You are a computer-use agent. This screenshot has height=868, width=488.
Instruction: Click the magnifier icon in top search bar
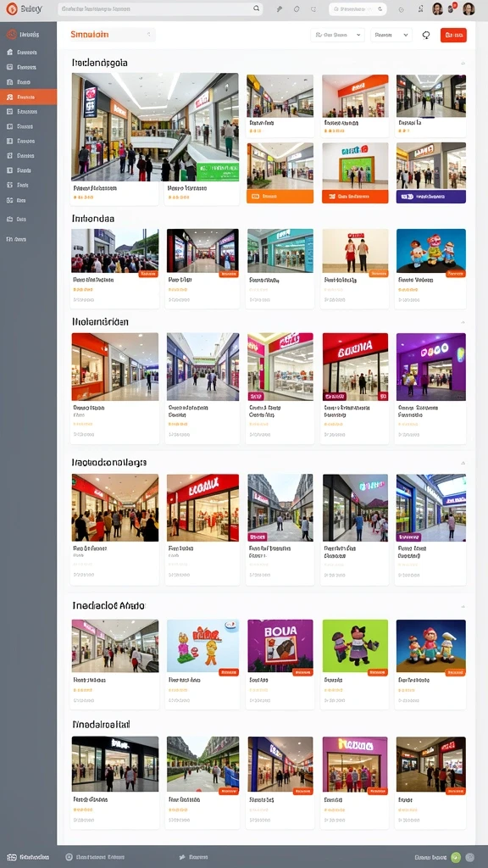click(x=256, y=8)
